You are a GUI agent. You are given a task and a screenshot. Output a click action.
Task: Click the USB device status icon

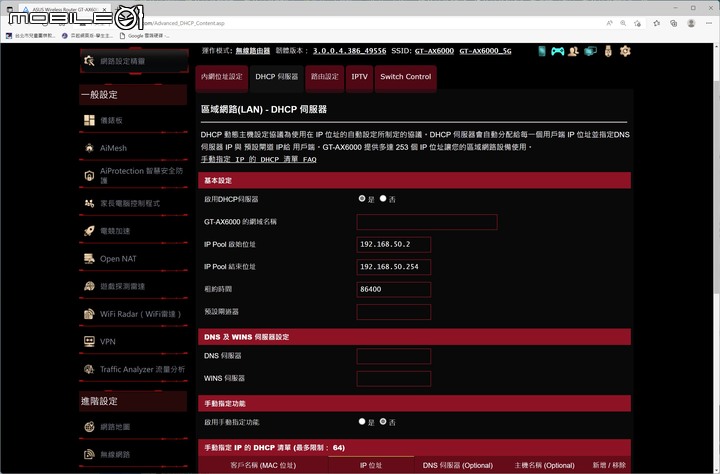pos(608,51)
